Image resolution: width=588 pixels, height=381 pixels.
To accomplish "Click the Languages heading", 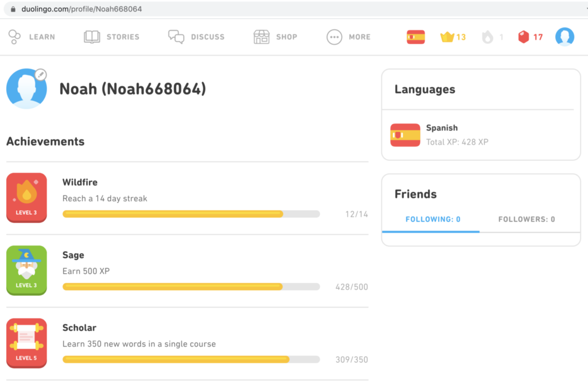I will (425, 89).
